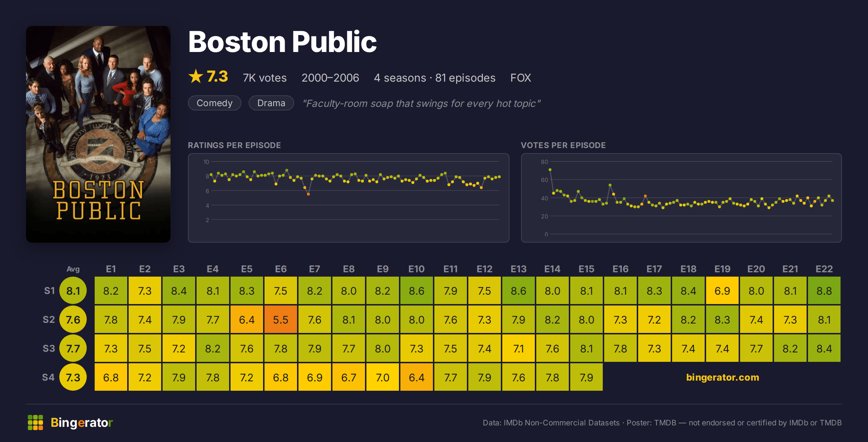Open the bingerator.com link
This screenshot has height=442, width=868.
click(x=723, y=377)
